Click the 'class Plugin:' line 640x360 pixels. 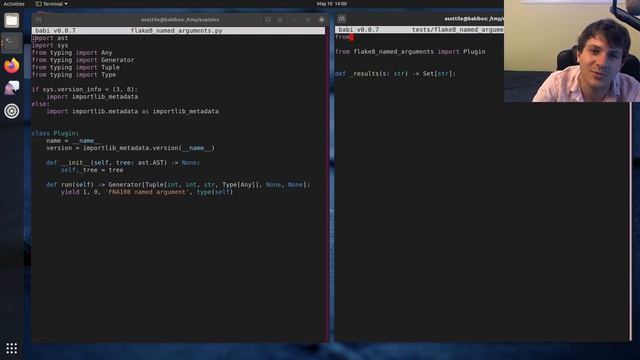[56, 133]
